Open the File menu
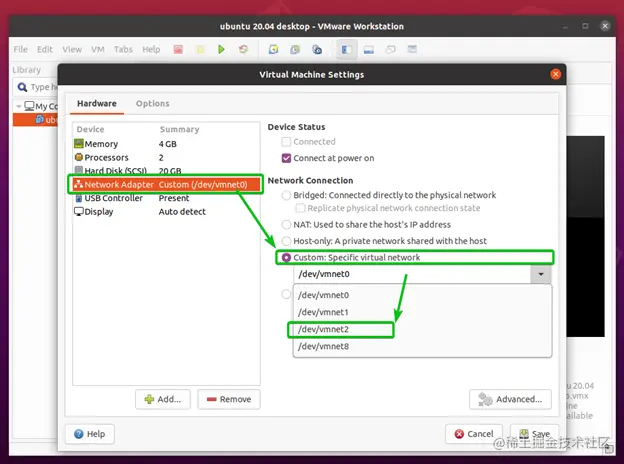The width and height of the screenshot is (624, 464). [20, 49]
